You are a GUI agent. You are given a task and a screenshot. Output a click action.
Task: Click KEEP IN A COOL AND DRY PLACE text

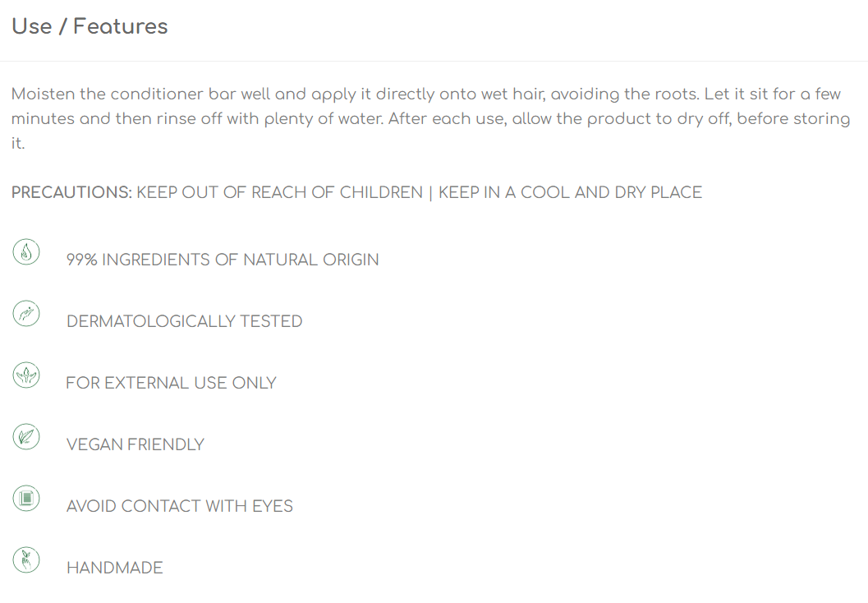pyautogui.click(x=570, y=192)
